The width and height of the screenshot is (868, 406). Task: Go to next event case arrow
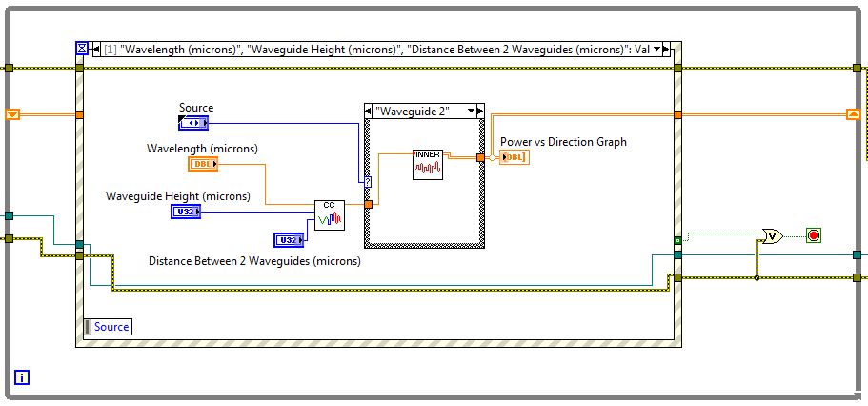(665, 49)
